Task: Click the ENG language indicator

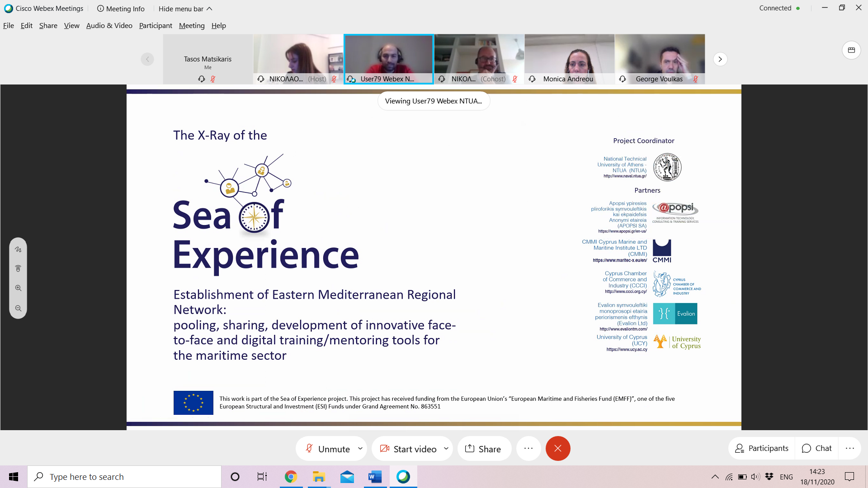Action: point(787,477)
